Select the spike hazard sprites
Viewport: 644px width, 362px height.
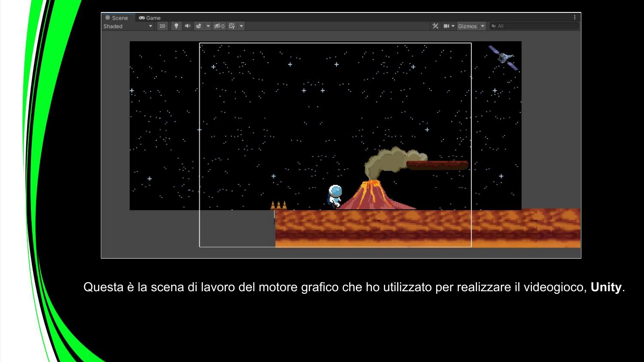point(279,205)
